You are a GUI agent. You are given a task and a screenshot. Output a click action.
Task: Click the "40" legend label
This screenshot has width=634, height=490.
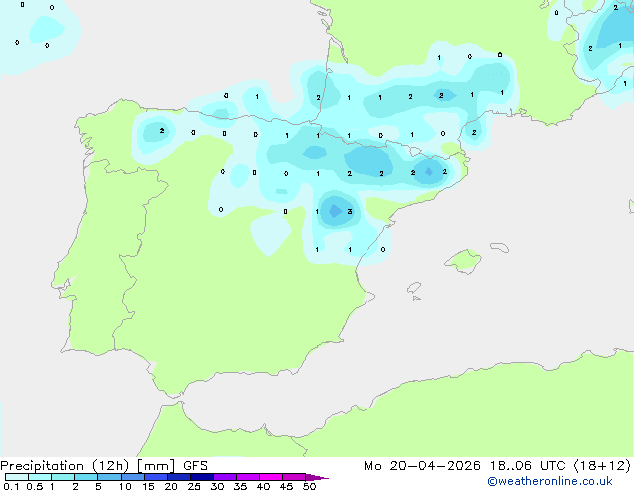(x=263, y=486)
